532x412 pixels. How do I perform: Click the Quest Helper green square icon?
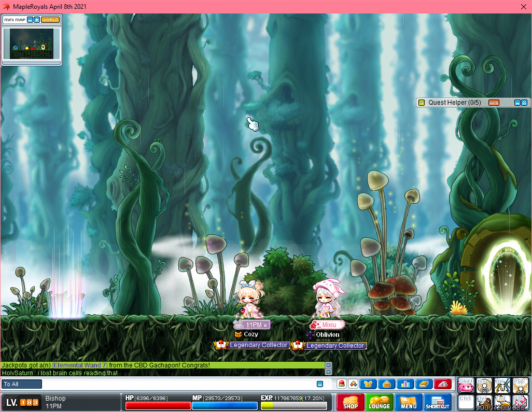tap(422, 103)
